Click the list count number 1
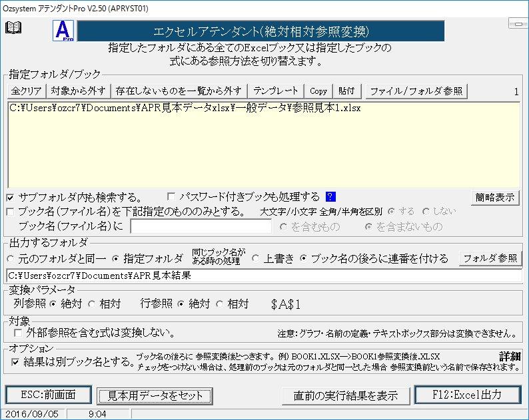 pyautogui.click(x=516, y=92)
